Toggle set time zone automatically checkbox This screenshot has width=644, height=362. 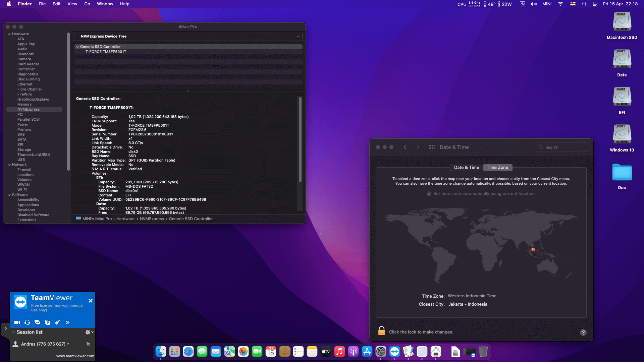click(429, 194)
